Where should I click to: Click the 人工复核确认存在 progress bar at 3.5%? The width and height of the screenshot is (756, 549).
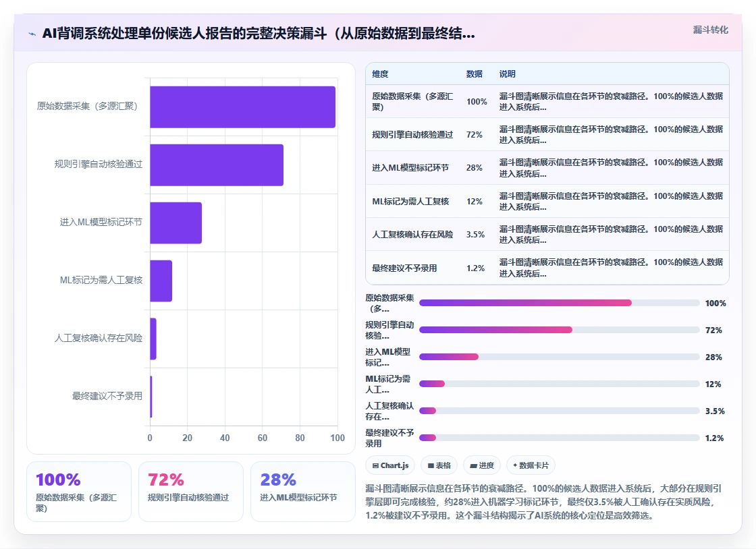pyautogui.click(x=560, y=411)
